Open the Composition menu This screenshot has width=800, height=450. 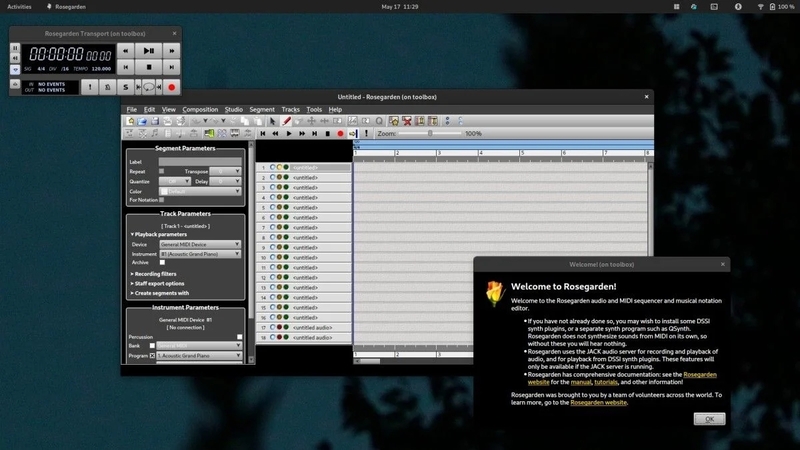click(200, 109)
